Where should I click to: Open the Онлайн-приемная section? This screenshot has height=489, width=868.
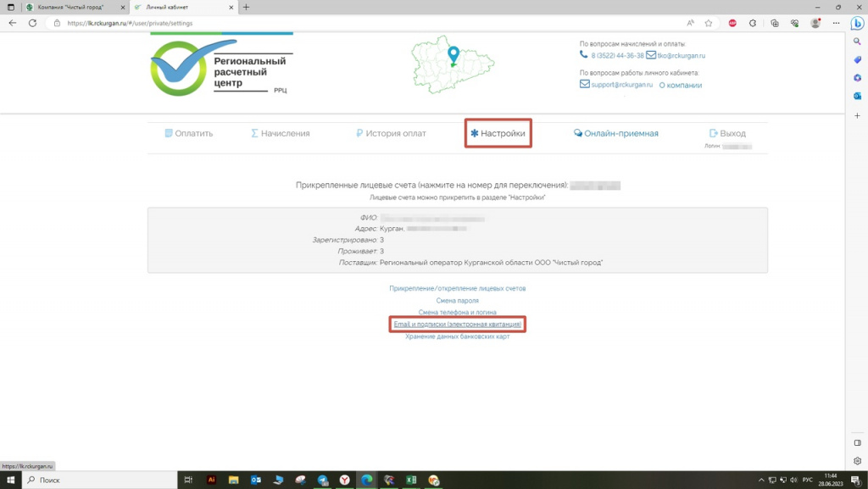click(615, 133)
